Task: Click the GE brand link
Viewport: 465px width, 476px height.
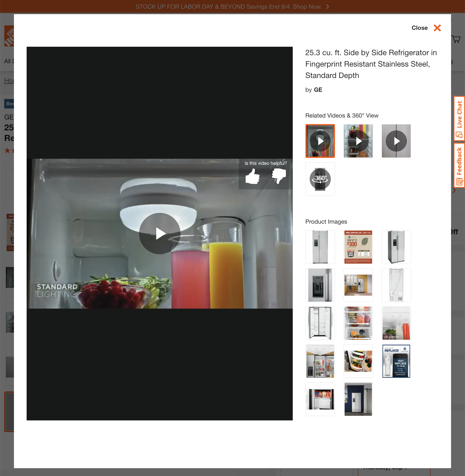Action: [x=318, y=90]
